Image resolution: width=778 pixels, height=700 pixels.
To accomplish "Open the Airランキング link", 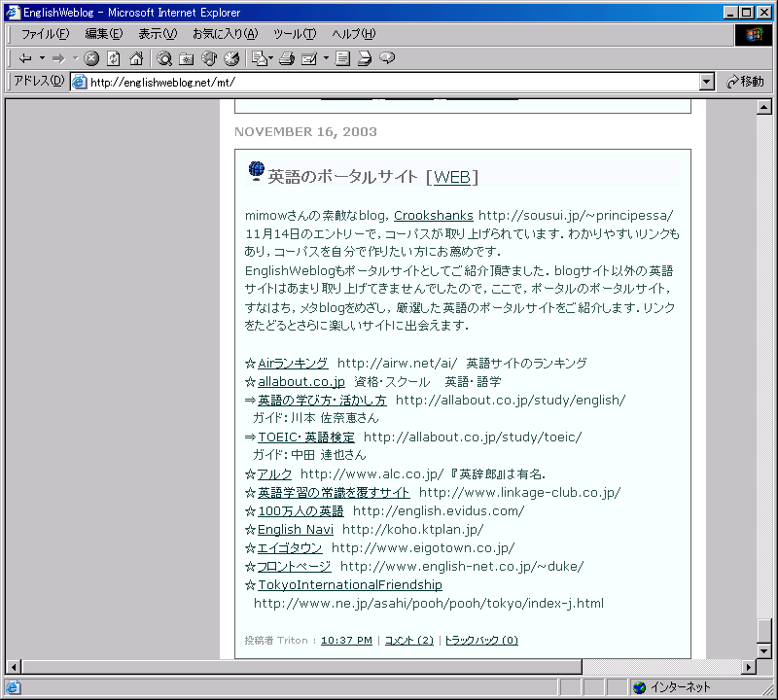I will [293, 364].
